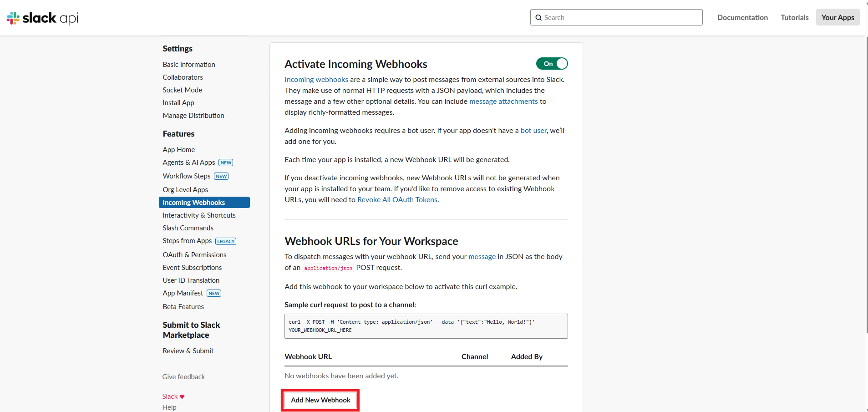The image size is (868, 412).
Task: Open Manage Distribution
Action: coord(193,116)
